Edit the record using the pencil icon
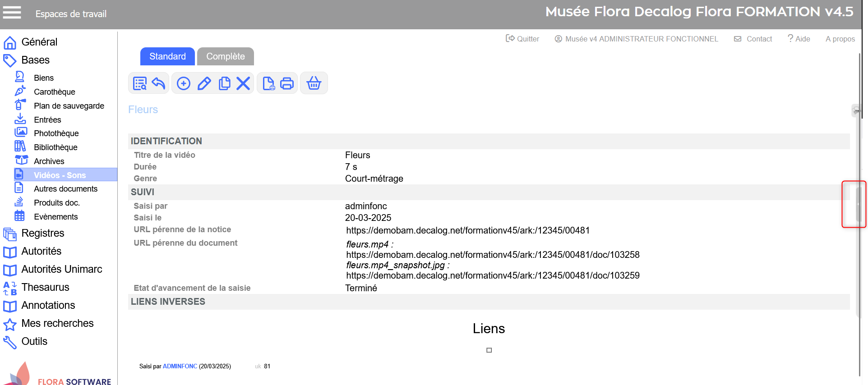Screen dimensions: 868x385 coord(204,83)
